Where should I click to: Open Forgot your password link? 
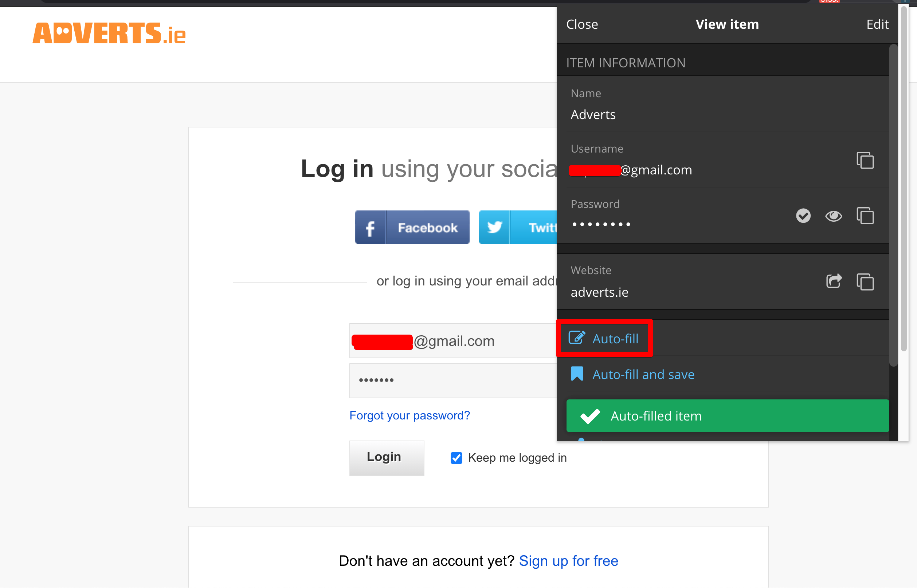[409, 415]
